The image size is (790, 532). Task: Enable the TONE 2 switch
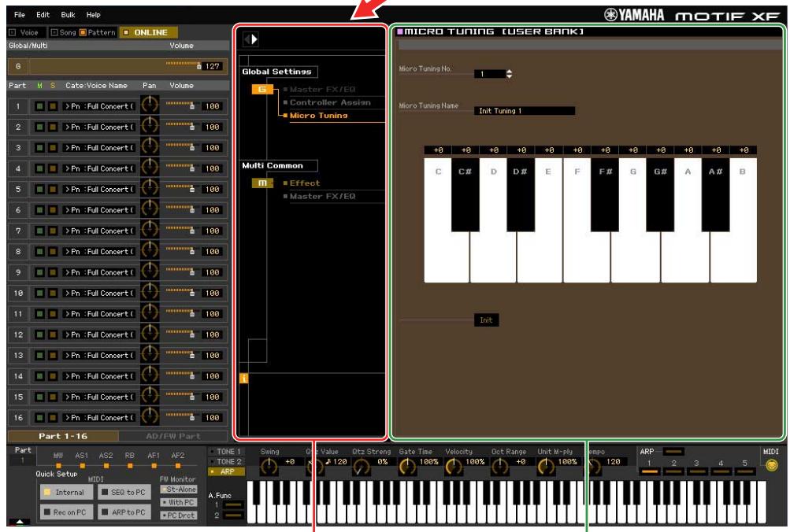point(225,461)
